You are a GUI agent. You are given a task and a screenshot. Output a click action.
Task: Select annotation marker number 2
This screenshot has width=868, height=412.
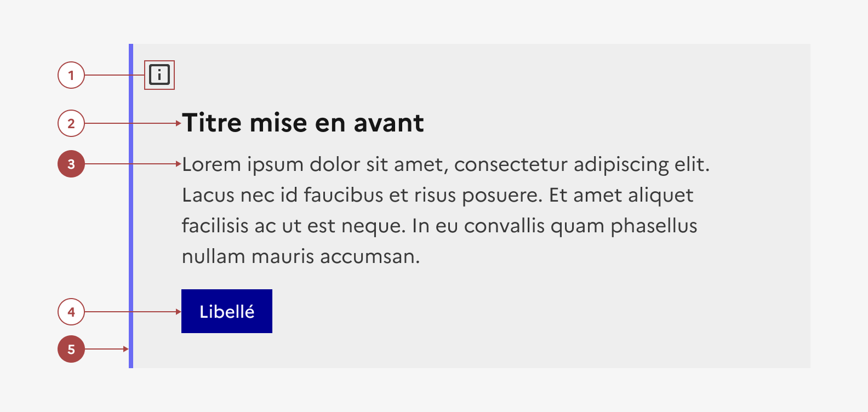71,123
